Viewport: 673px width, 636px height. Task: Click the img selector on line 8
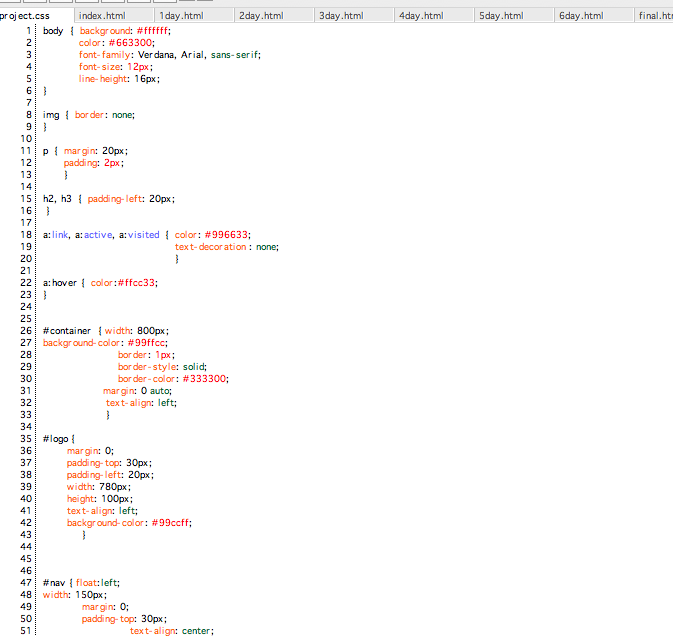[51, 115]
